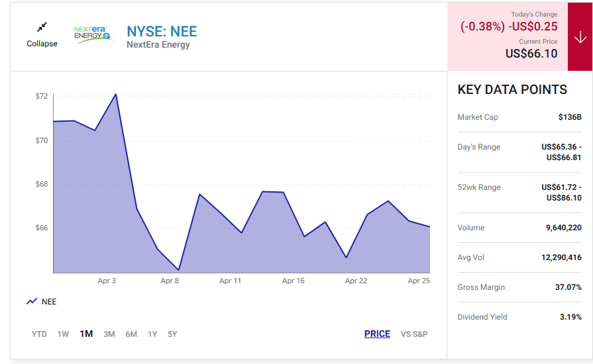Screen dimensions: 593x364
Task: Click the Volume 9,640,220 value
Action: (563, 228)
